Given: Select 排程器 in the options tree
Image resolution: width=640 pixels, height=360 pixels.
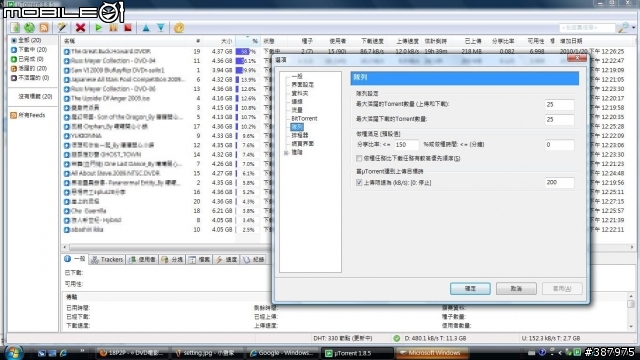Looking at the screenshot, I should pyautogui.click(x=300, y=136).
